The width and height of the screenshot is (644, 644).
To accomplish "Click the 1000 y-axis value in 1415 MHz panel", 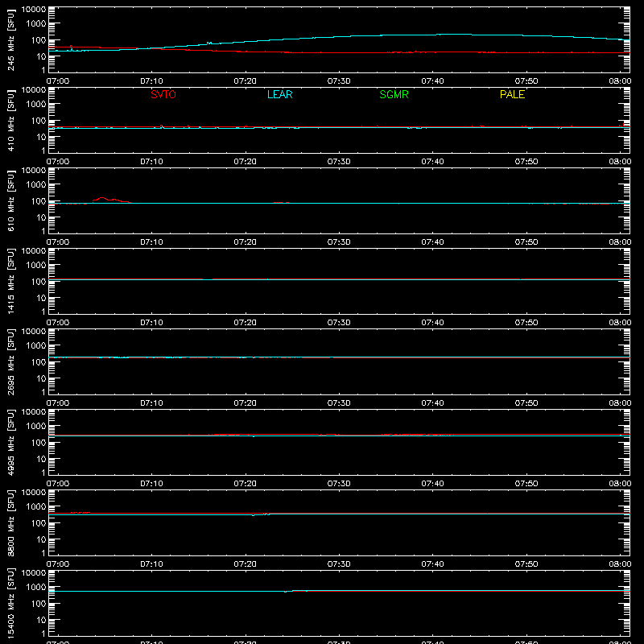I will (x=36, y=266).
